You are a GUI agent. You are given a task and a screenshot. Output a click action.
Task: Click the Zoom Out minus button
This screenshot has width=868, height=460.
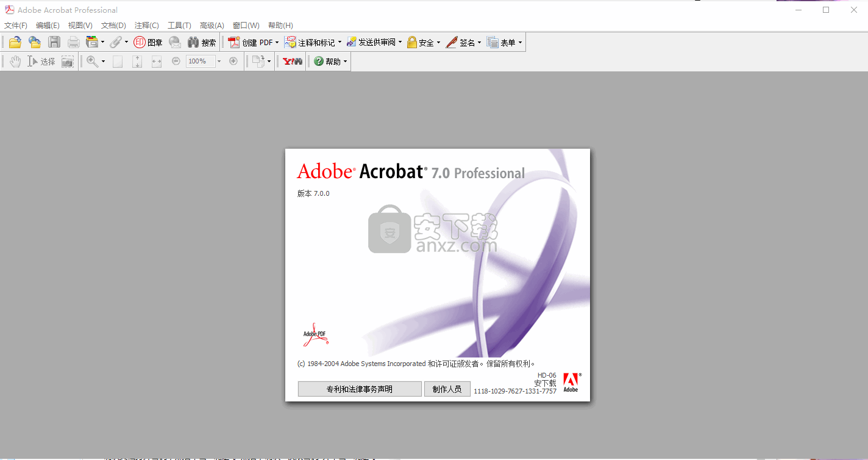(x=176, y=61)
